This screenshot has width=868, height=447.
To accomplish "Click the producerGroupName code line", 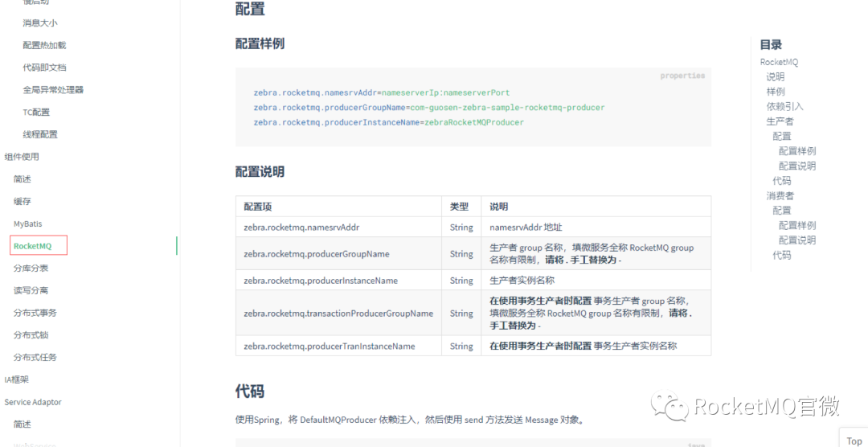I will 429,108.
